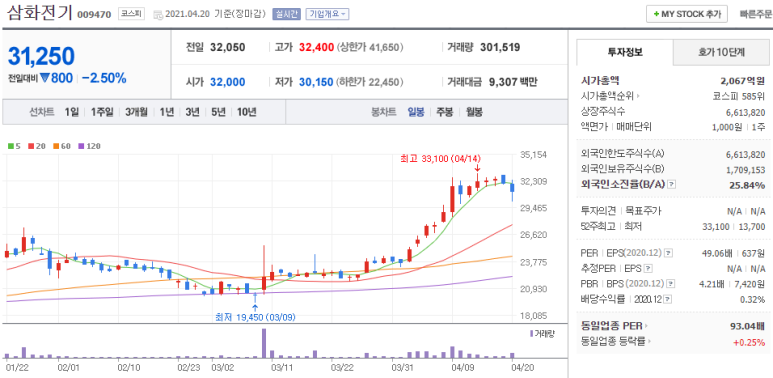
Task: Toggle the 실시간 real-time badge
Action: (x=286, y=14)
